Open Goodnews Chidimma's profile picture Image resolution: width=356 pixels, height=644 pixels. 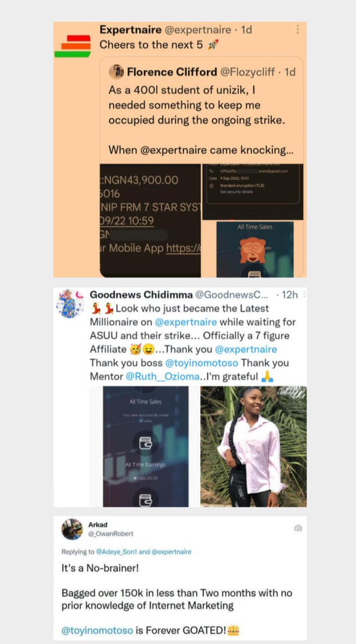point(70,303)
